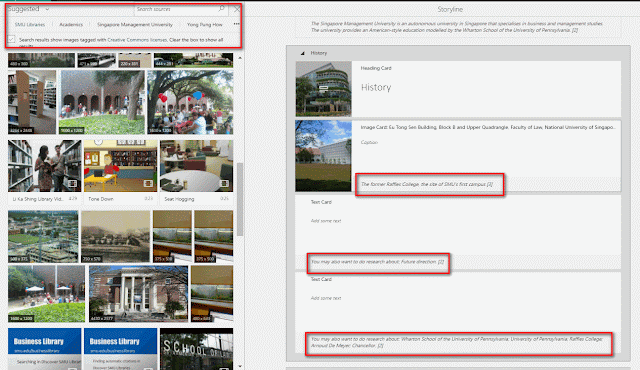Uncheck the Creative Commons filter checkbox
640x370 pixels.
[11, 40]
